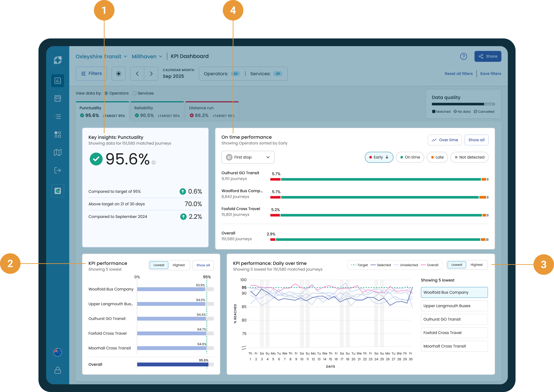Click the bar chart dashboard sidebar icon
554x392 pixels.
pos(57,81)
